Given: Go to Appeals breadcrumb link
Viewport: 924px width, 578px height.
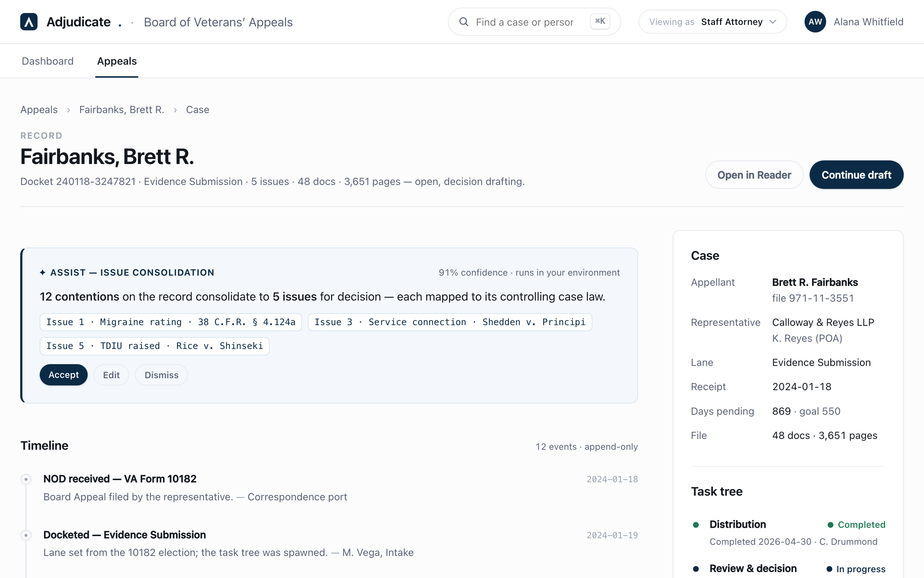Looking at the screenshot, I should (39, 110).
